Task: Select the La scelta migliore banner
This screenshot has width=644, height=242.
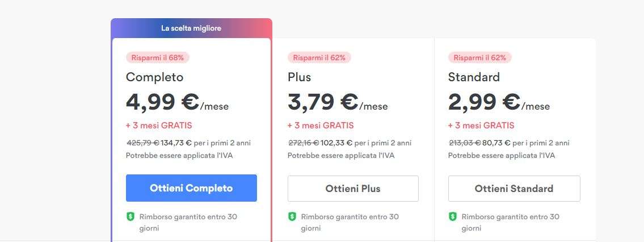Action: click(x=191, y=28)
